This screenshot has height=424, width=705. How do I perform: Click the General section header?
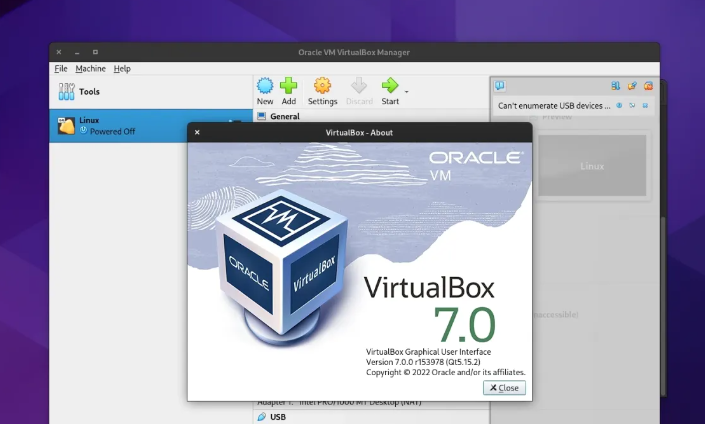285,116
